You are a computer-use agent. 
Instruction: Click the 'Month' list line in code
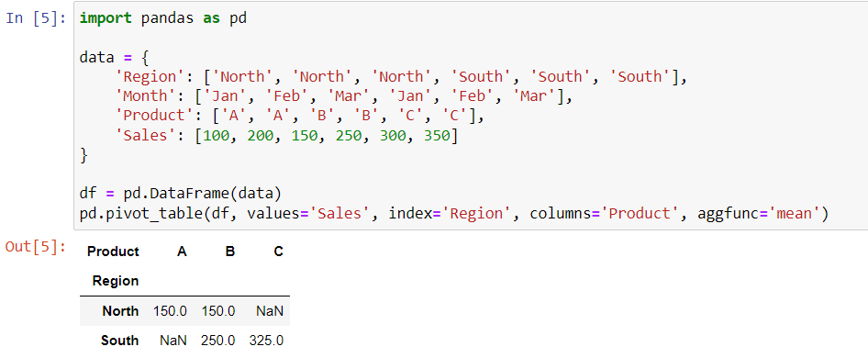(342, 95)
